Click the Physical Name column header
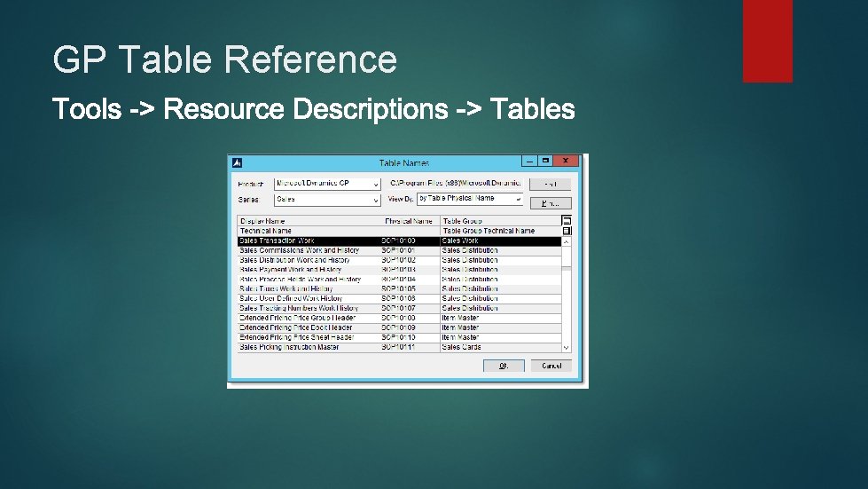 [409, 221]
